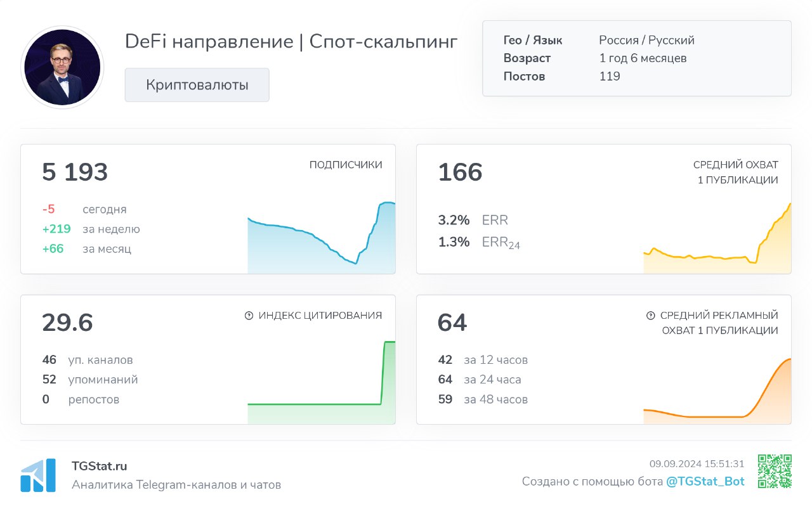This screenshot has width=812, height=509.
Task: Click the СРЕДНИЙ ОХВАТ 1 ПУБЛИКАЦИИ label
Action: (736, 172)
